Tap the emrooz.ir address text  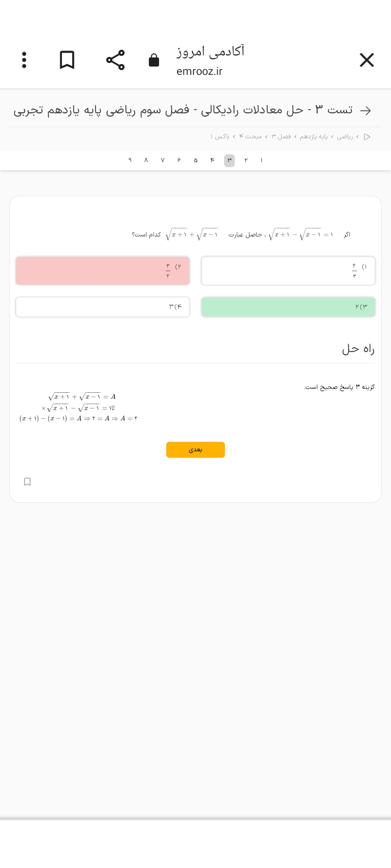click(199, 72)
